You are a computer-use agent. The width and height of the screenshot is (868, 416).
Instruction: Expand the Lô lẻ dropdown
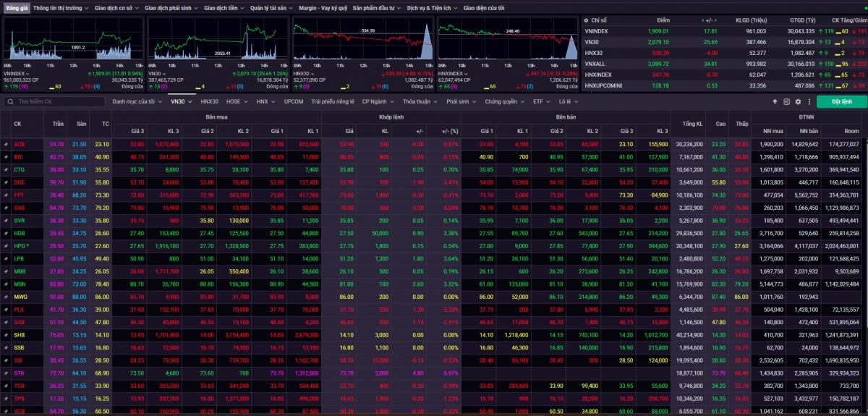pos(567,102)
